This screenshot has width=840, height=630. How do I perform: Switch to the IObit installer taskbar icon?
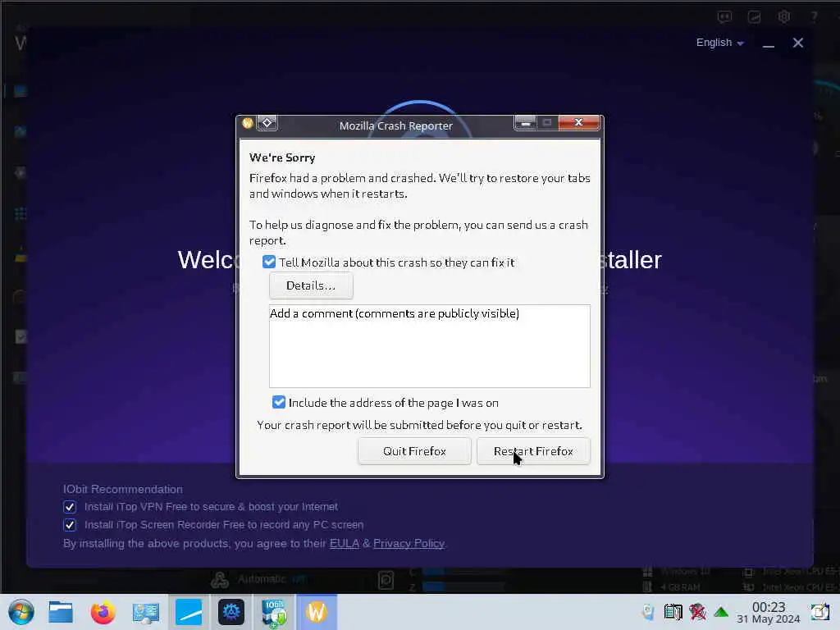[274, 612]
